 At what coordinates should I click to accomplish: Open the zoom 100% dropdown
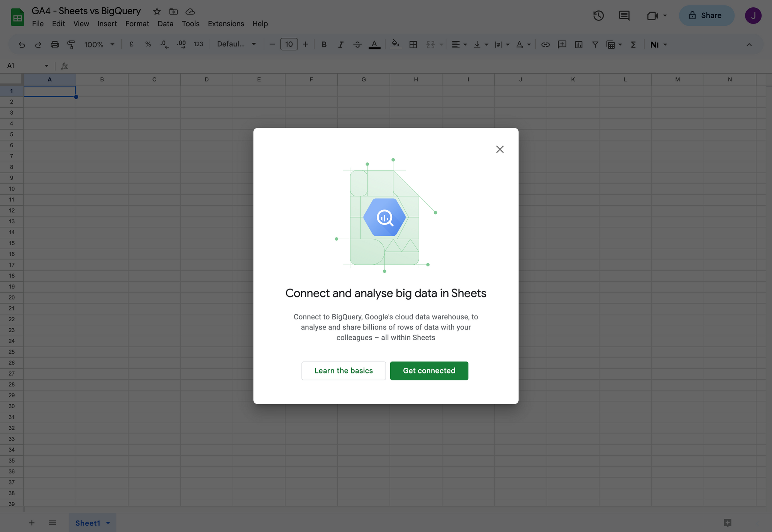pyautogui.click(x=99, y=45)
